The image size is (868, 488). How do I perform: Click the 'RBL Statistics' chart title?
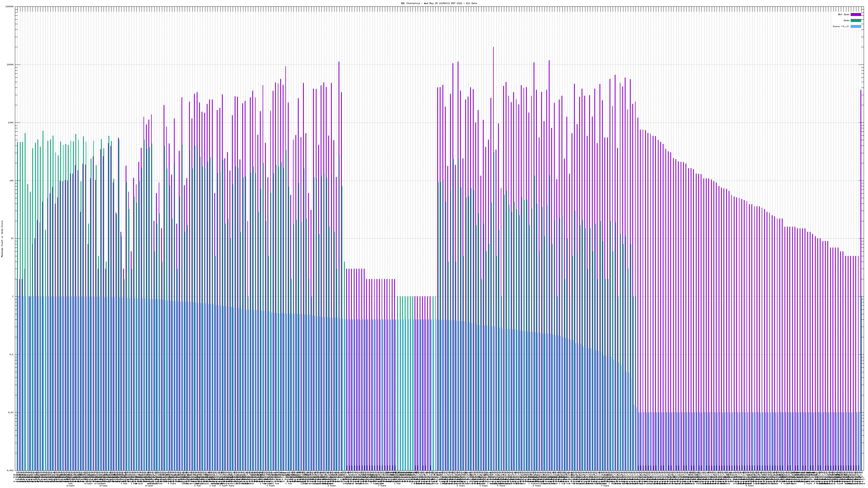pyautogui.click(x=439, y=3)
